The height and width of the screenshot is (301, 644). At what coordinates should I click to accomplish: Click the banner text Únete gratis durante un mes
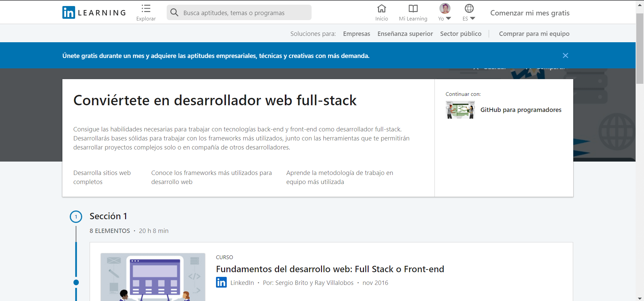click(x=216, y=56)
